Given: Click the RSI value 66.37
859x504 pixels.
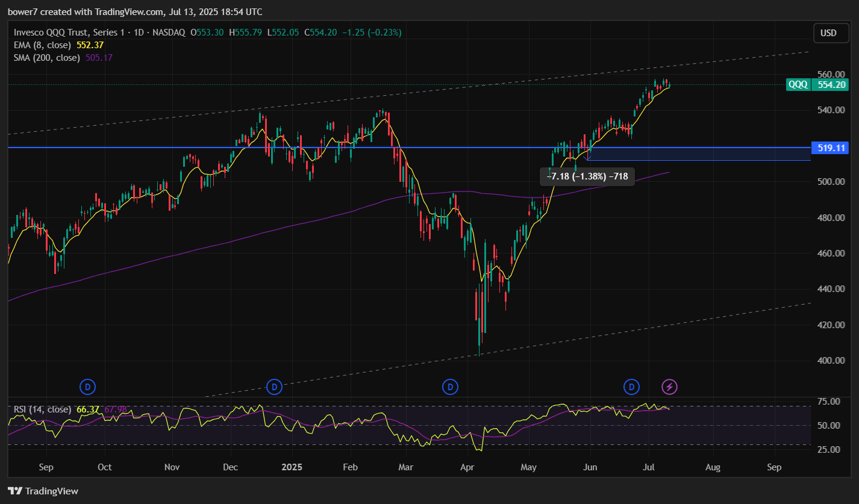Looking at the screenshot, I should point(88,409).
